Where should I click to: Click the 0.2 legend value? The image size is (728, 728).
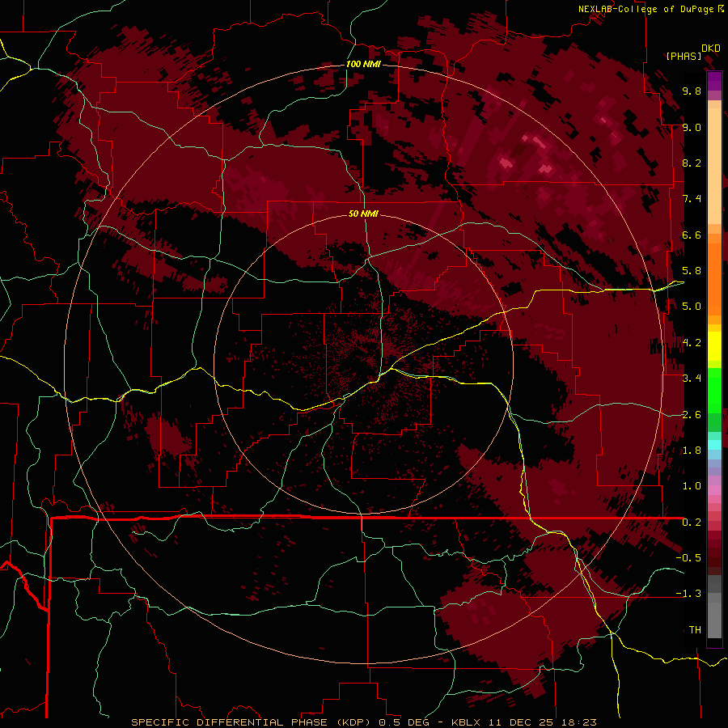point(692,523)
